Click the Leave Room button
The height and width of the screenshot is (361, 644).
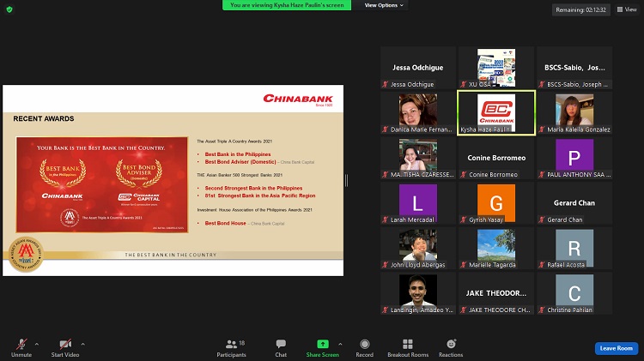point(616,348)
